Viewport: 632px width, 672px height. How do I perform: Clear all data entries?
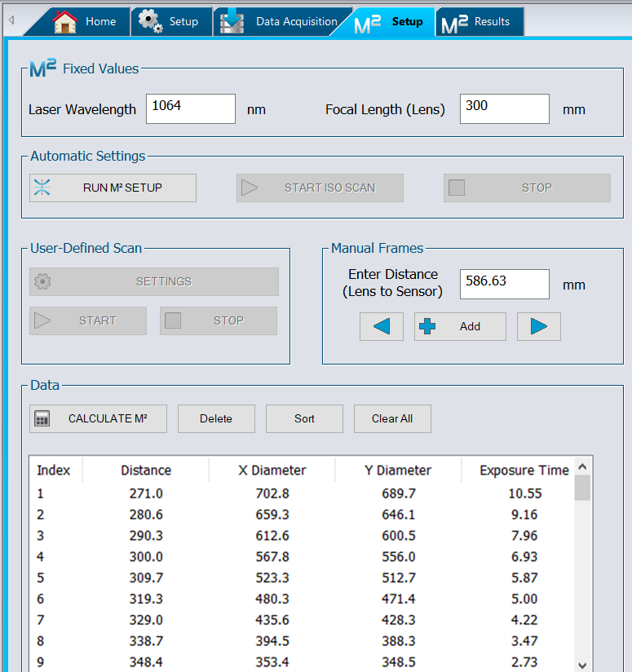392,418
